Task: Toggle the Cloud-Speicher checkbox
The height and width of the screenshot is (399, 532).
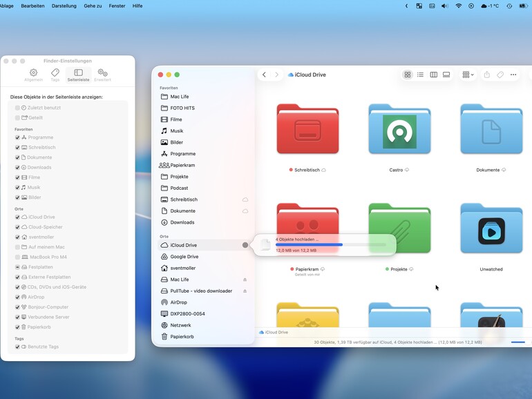Action: pyautogui.click(x=17, y=227)
